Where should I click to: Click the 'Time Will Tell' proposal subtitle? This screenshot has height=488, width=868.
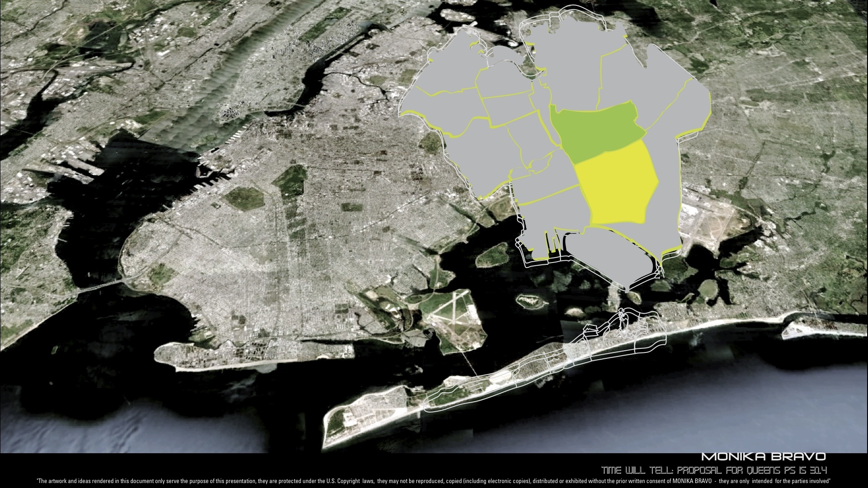[x=714, y=470]
